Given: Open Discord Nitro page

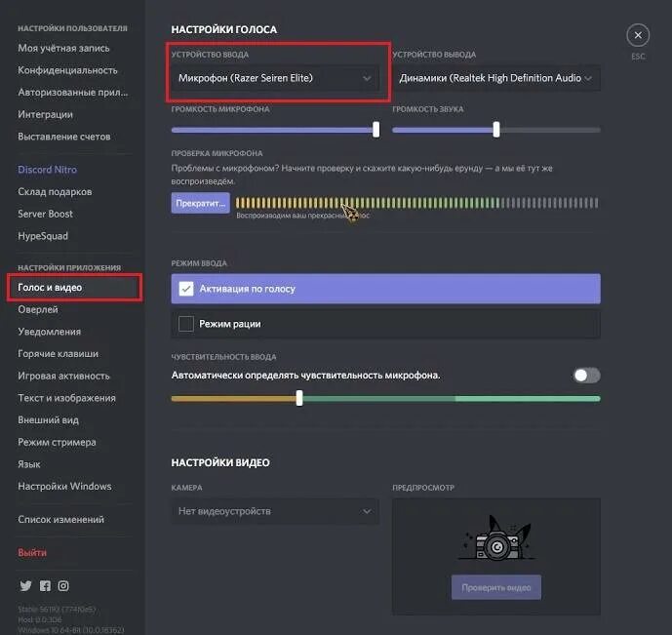Looking at the screenshot, I should [47, 170].
